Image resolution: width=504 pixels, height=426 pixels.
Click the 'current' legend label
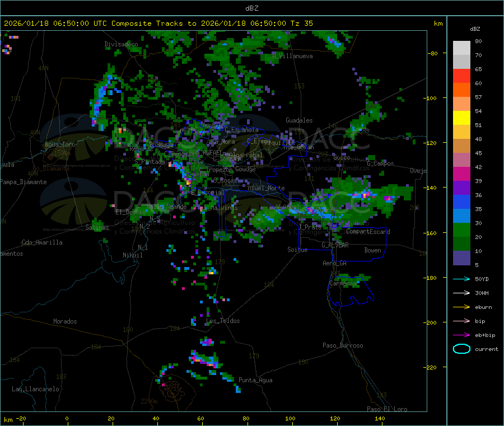pos(487,349)
